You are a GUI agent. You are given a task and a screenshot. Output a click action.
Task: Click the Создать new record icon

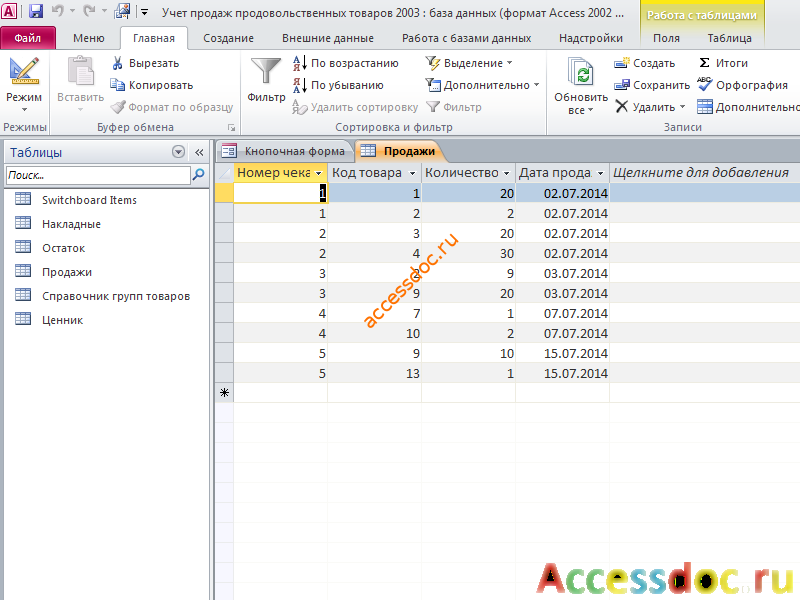click(622, 63)
